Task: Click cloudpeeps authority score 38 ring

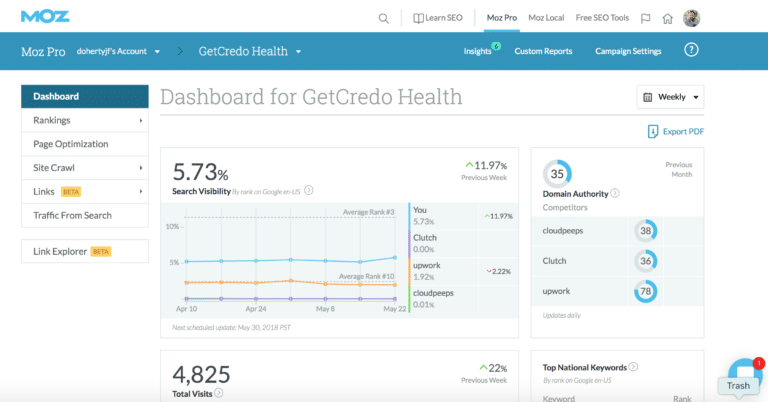Action: (646, 231)
